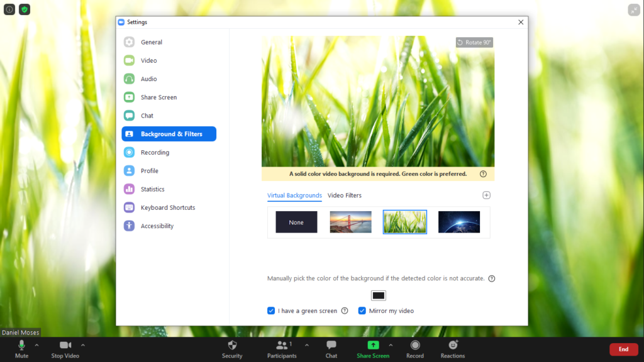End the meeting
The width and height of the screenshot is (644, 362).
coord(623,349)
